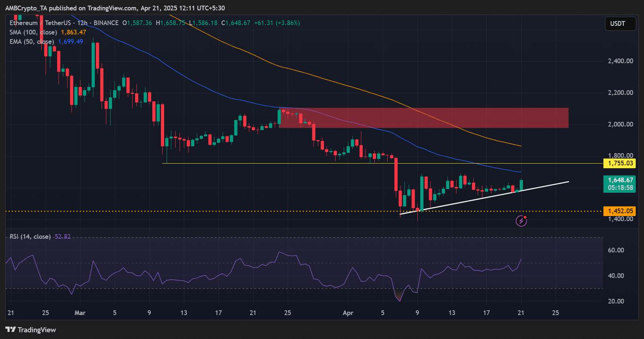Viewport: 644px width, 339px height.
Task: Click the Mar date marker on time axis
Action: pyautogui.click(x=80, y=313)
